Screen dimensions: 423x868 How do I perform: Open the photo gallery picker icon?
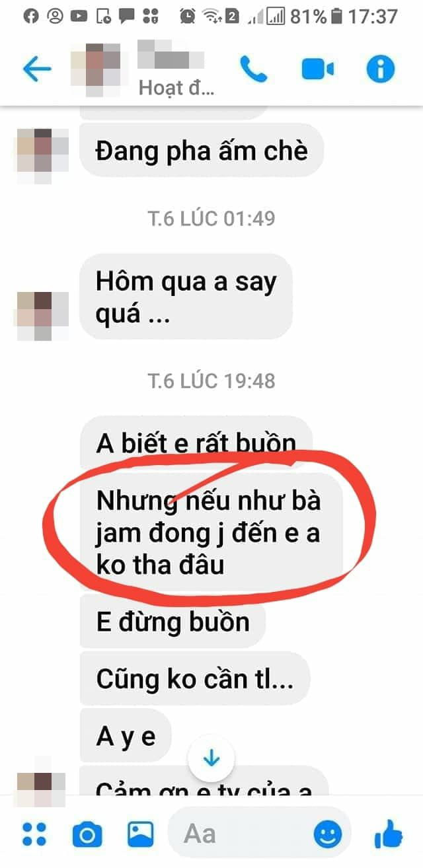coord(140,834)
